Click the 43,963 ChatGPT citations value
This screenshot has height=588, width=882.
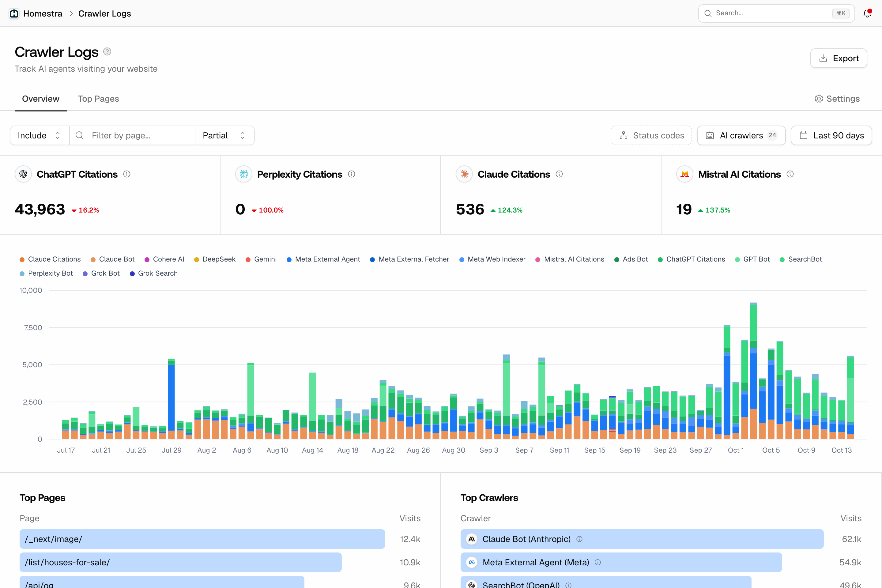(x=40, y=209)
